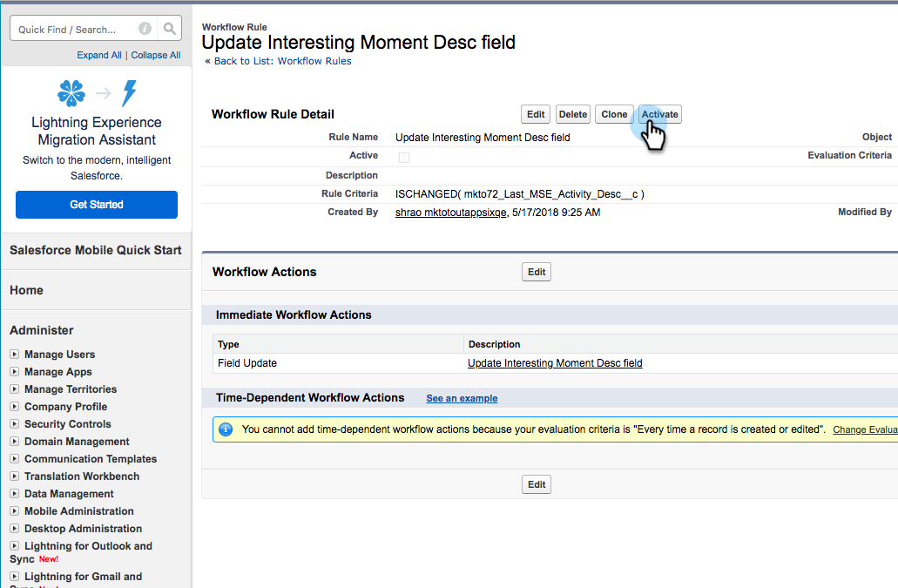
Task: Open the Data Management label
Action: coord(69,494)
